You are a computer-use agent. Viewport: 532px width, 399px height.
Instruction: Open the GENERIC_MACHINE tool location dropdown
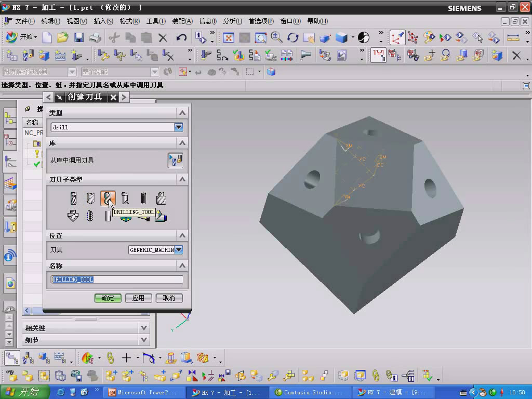pos(179,250)
